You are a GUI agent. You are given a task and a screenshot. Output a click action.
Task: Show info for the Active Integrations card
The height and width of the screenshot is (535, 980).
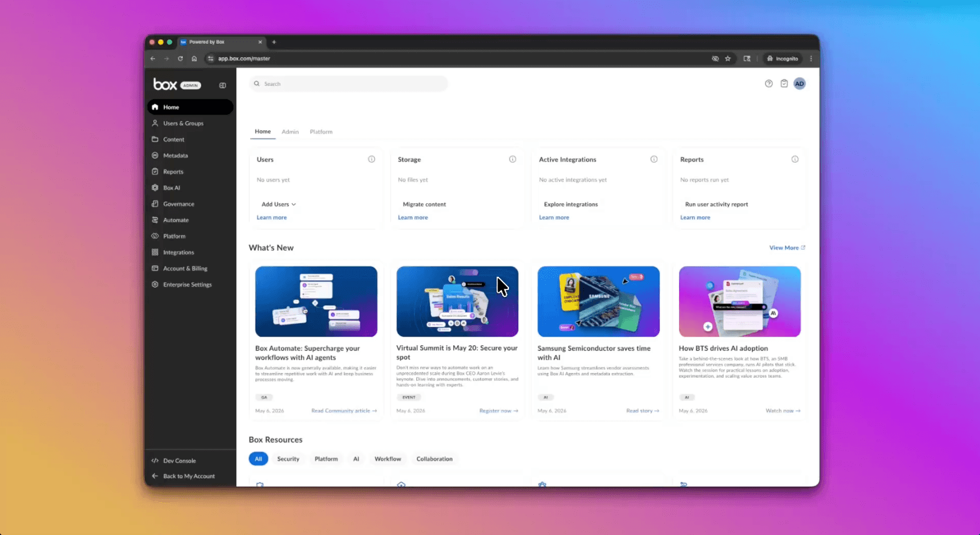(654, 159)
